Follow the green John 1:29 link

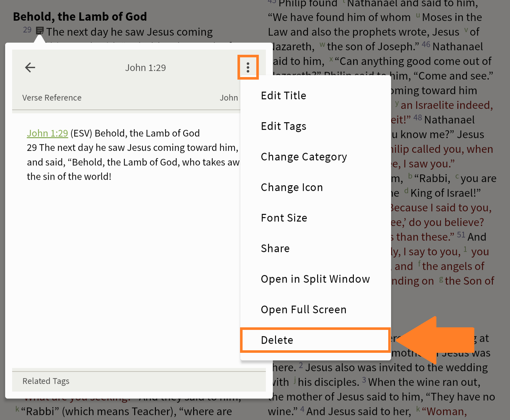coord(47,133)
